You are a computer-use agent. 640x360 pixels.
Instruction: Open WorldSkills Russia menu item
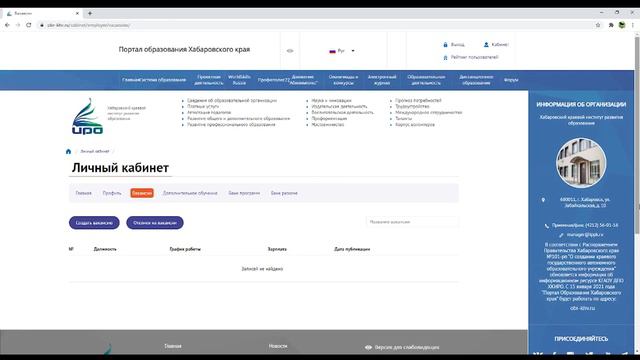(x=239, y=80)
